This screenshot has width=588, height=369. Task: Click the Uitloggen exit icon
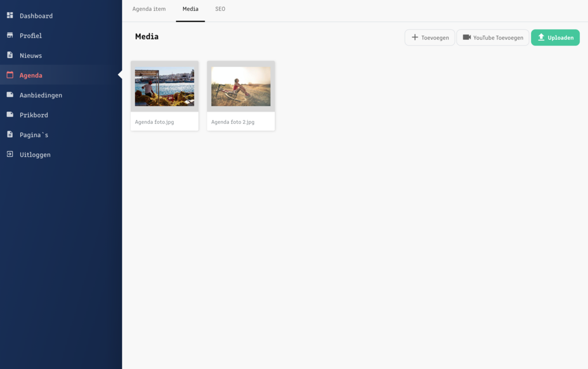(10, 155)
